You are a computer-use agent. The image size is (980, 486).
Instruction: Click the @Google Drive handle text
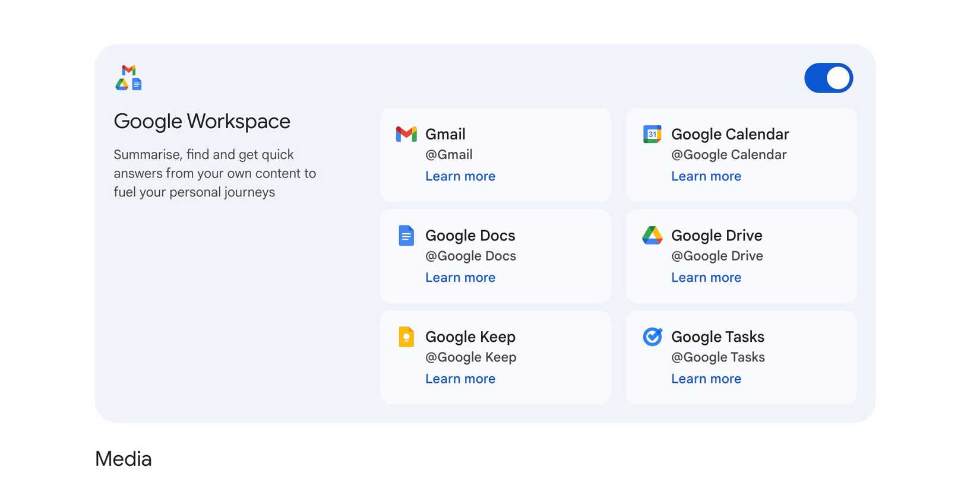click(717, 256)
